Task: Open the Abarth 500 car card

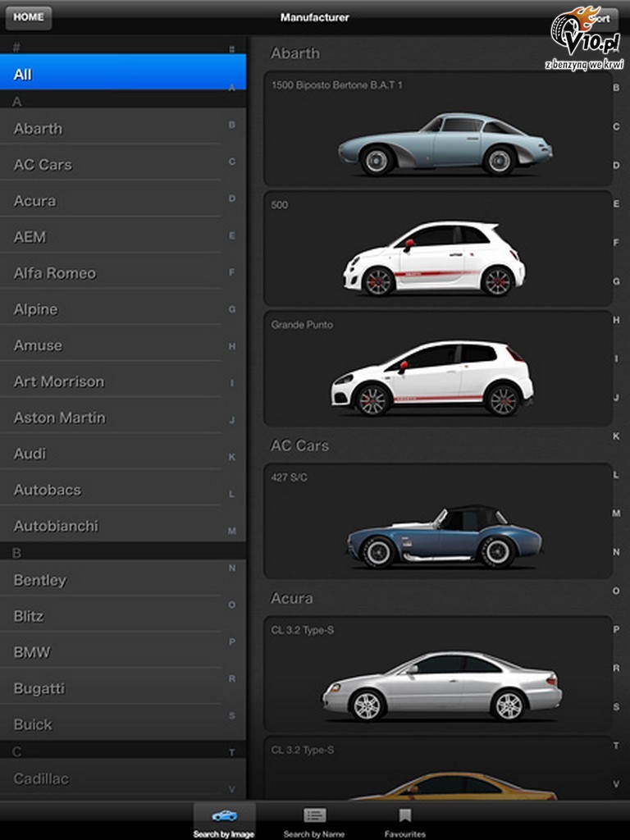Action: click(438, 249)
